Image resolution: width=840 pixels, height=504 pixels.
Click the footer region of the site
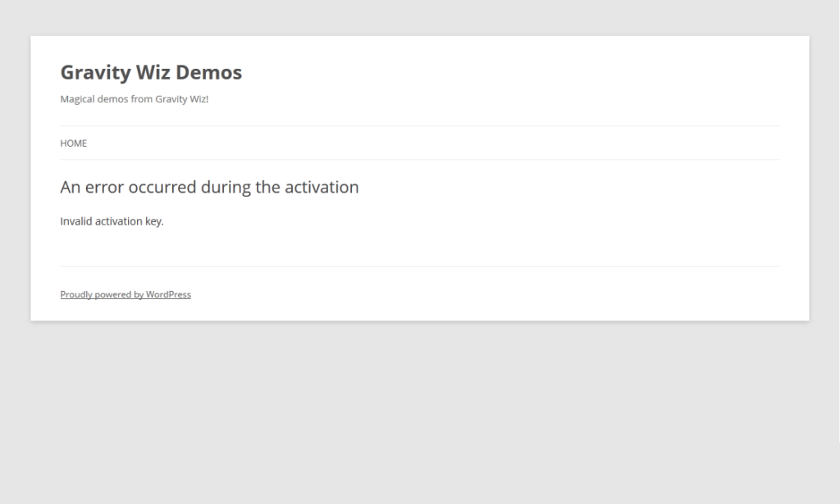pos(419,294)
